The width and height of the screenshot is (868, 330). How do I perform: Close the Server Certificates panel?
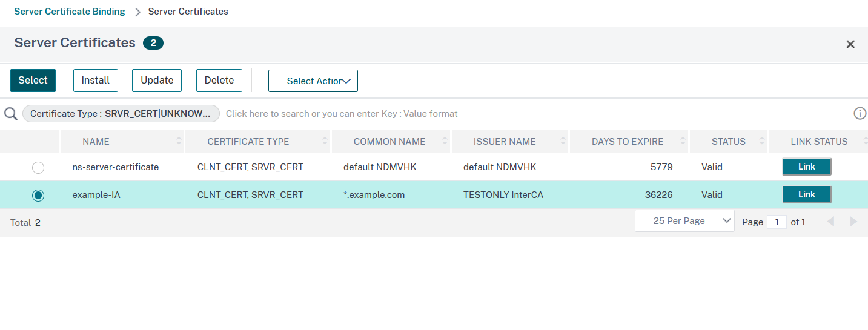850,44
